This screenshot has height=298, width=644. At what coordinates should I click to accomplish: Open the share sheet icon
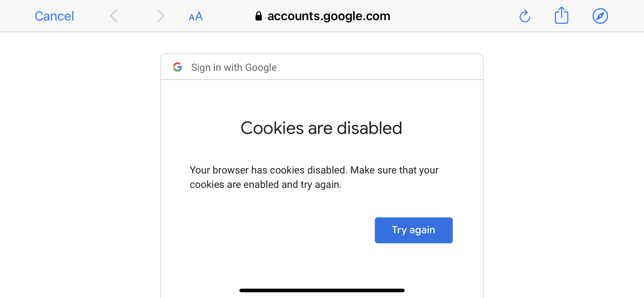tap(562, 16)
